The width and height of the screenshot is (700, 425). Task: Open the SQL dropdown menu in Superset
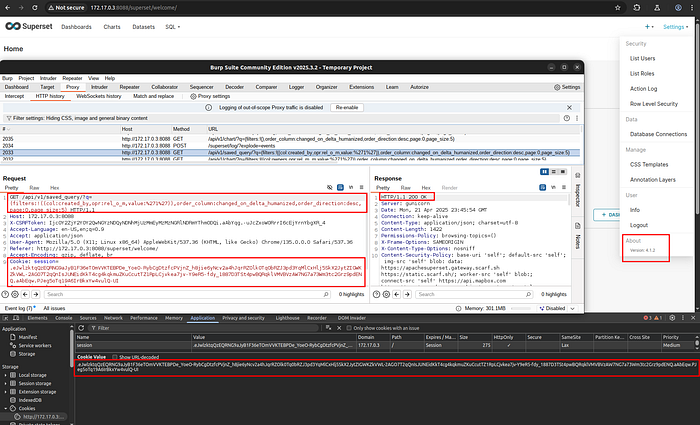(173, 27)
